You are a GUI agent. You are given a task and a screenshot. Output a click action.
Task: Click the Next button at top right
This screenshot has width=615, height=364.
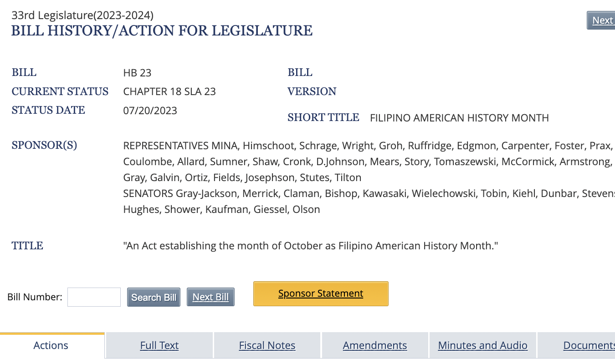pos(602,20)
